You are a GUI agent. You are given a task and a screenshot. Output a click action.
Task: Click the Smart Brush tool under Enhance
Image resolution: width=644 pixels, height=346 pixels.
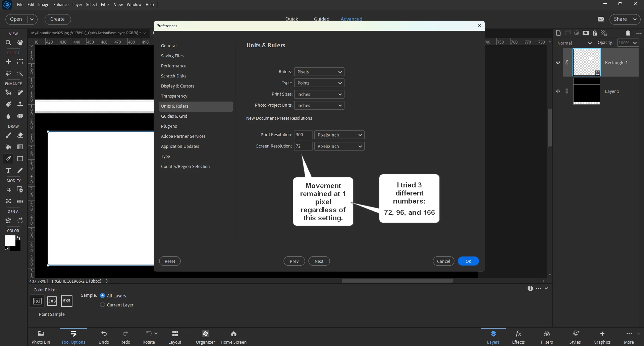pos(8,104)
